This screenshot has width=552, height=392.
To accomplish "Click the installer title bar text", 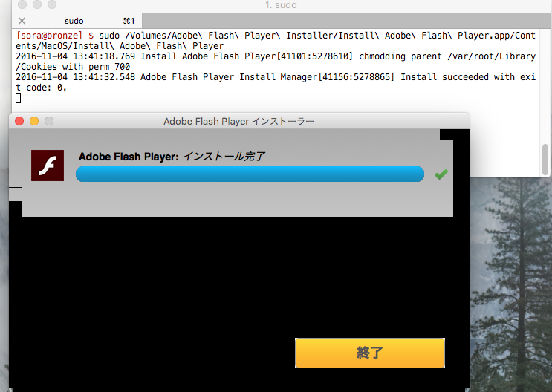I will (238, 121).
